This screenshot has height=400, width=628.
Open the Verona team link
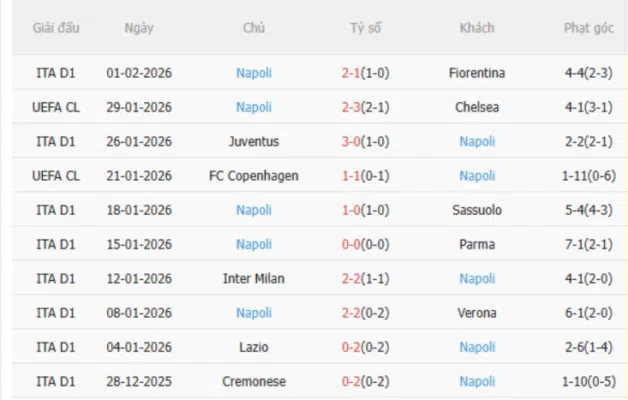477,313
